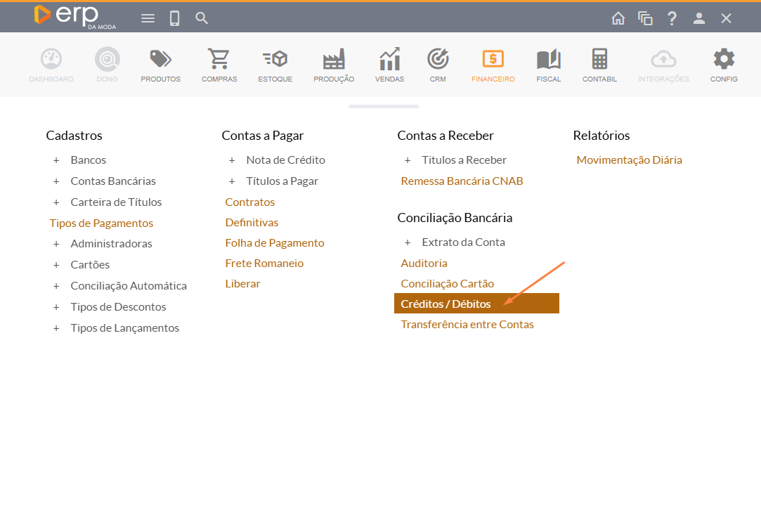Open the Compras shopping cart module
Screen dimensions: 761x532
click(x=219, y=65)
